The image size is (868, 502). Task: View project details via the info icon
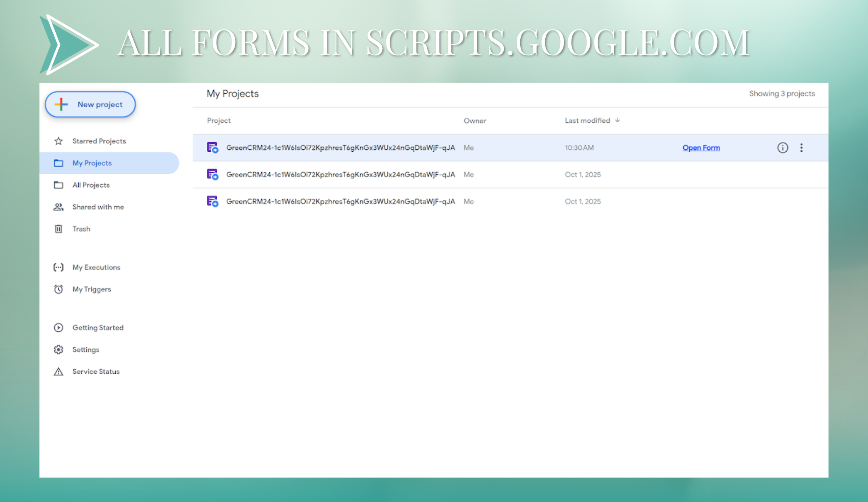[x=782, y=148]
